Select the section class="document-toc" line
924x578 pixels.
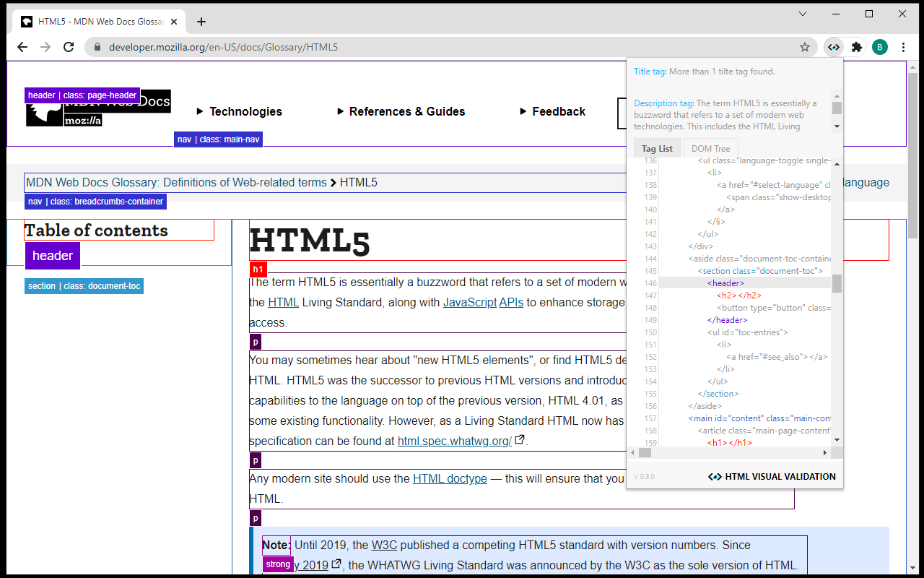tap(760, 271)
